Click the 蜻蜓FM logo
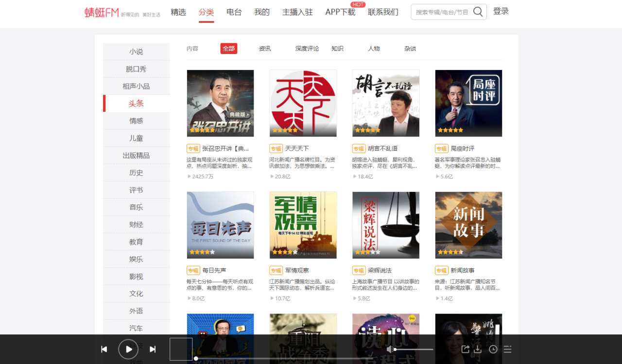The width and height of the screenshot is (622, 364). [102, 13]
